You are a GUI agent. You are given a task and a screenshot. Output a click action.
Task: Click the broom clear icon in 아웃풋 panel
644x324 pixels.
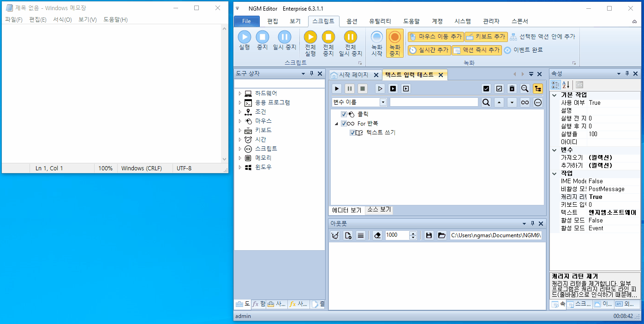click(335, 235)
